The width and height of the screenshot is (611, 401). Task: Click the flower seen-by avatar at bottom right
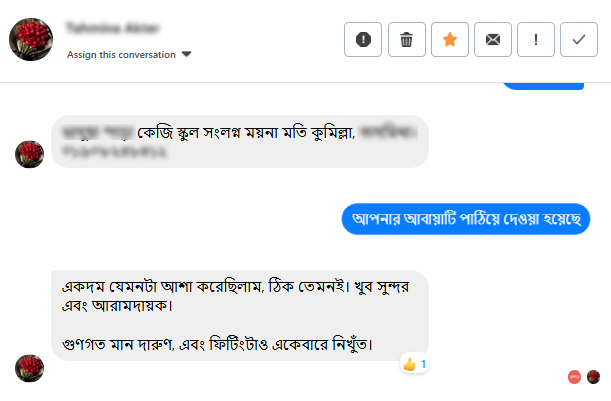point(593,377)
